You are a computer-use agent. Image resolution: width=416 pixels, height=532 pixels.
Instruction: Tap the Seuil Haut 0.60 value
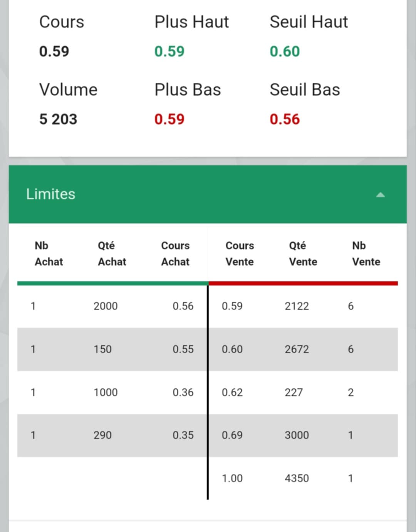coord(285,51)
